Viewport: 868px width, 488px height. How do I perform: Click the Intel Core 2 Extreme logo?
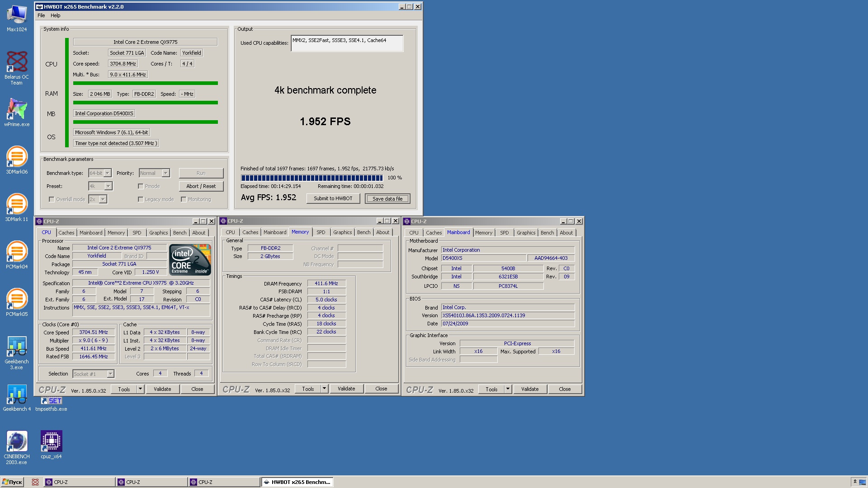point(190,260)
